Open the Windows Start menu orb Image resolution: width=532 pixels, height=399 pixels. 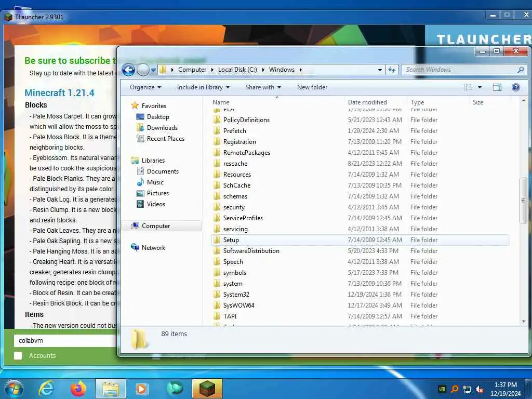[x=13, y=389]
